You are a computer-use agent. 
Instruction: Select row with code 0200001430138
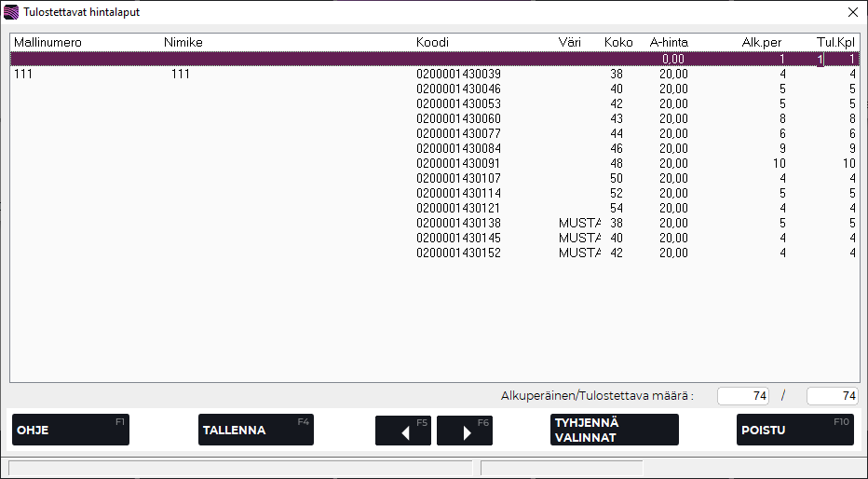pos(458,224)
